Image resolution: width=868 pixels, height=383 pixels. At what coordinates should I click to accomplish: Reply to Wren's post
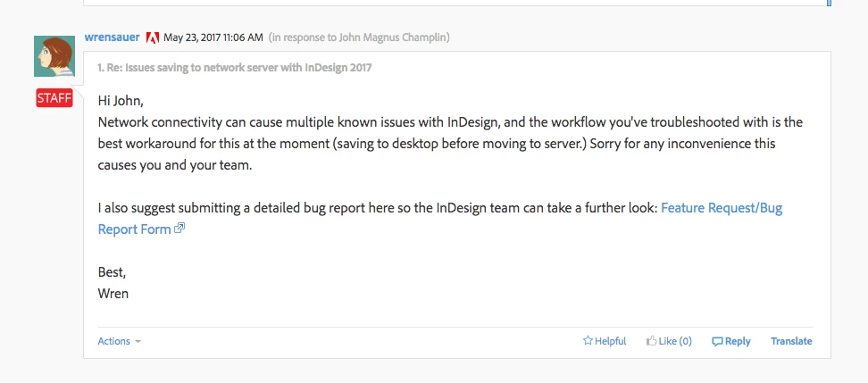tap(730, 341)
